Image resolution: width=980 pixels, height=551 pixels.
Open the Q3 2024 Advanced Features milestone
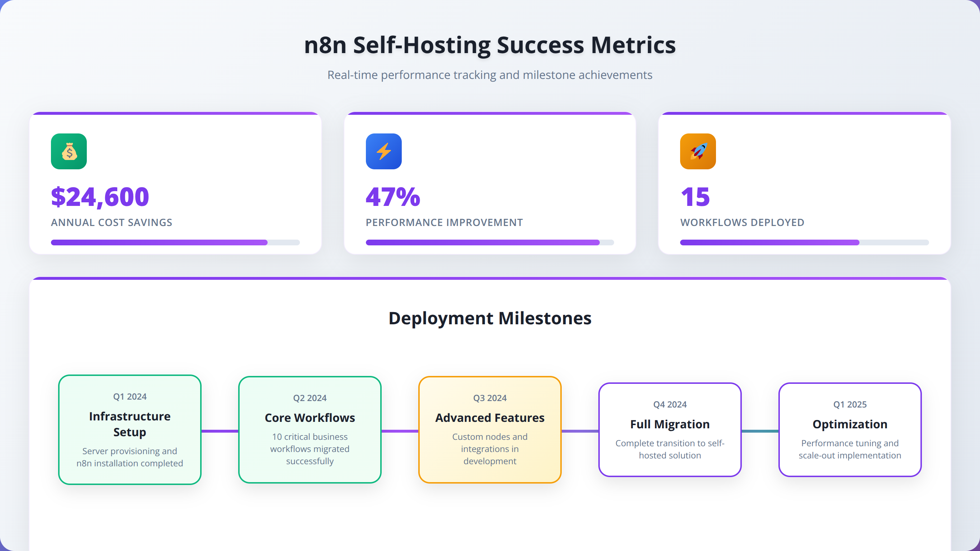[x=490, y=430]
